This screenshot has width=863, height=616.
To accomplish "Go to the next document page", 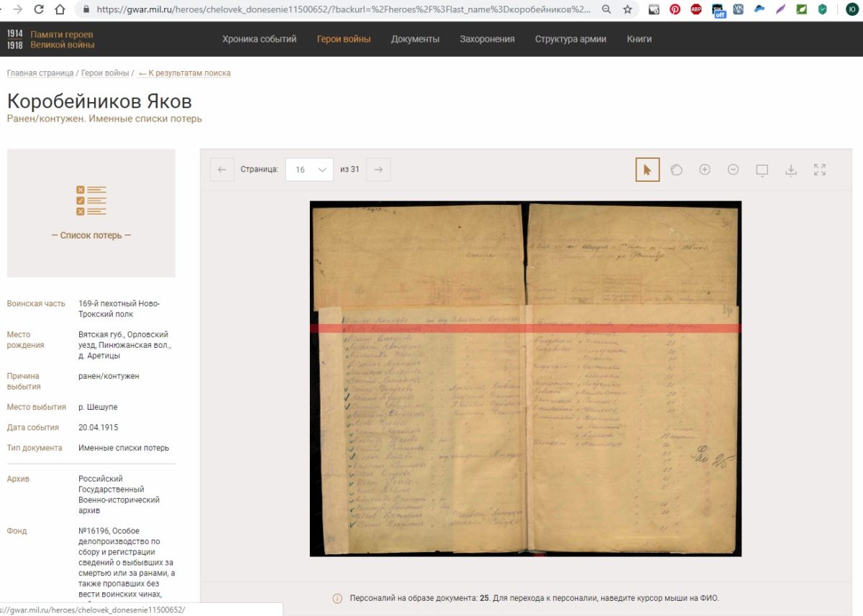I will 378,170.
